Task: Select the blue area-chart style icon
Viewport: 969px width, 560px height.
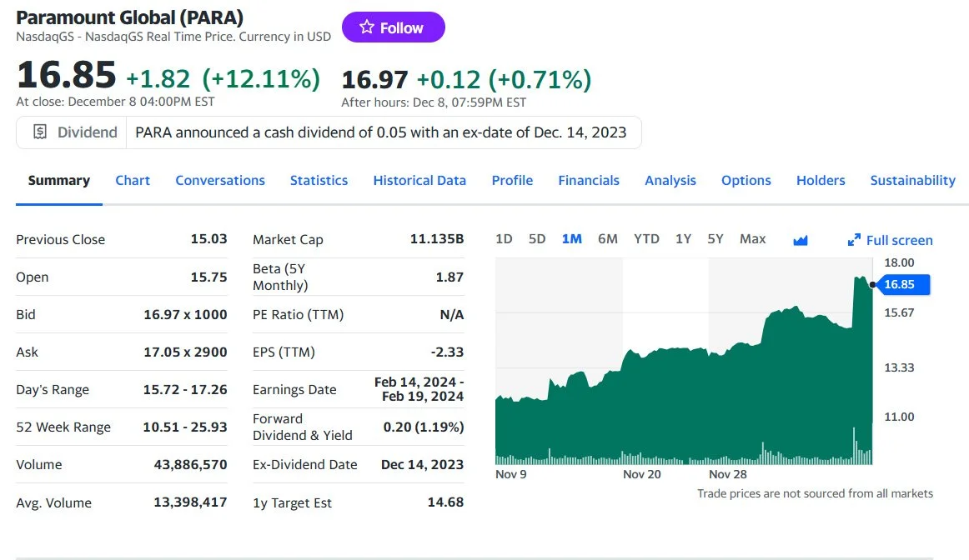Action: coord(800,240)
